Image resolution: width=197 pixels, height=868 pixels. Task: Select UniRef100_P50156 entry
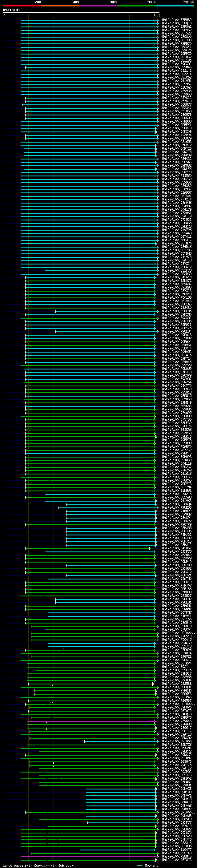point(177,297)
